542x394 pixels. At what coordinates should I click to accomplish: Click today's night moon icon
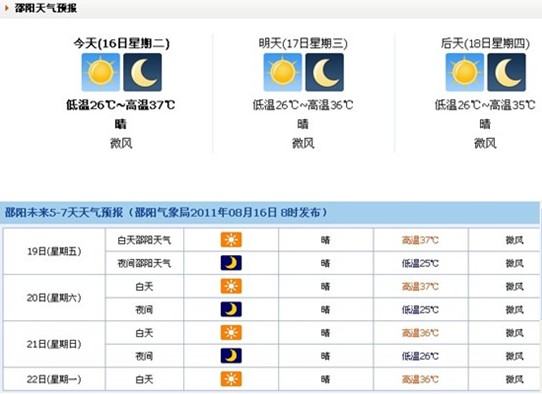point(142,72)
